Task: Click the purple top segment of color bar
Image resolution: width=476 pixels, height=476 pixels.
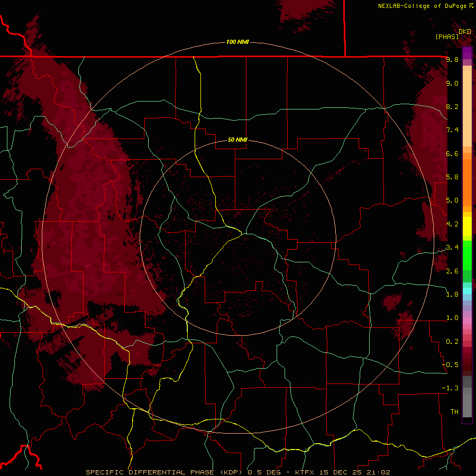Action: [467, 53]
